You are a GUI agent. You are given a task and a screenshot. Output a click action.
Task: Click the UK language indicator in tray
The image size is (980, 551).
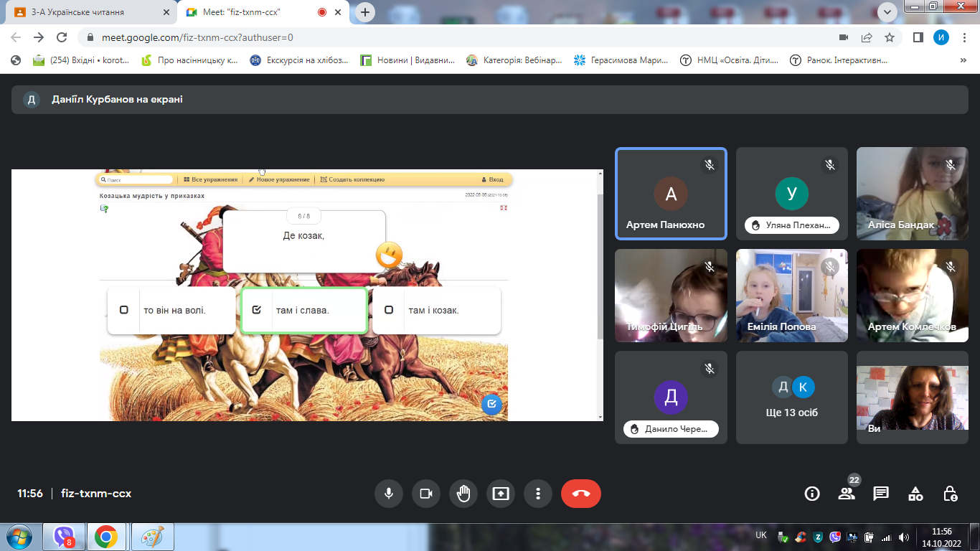pos(762,535)
